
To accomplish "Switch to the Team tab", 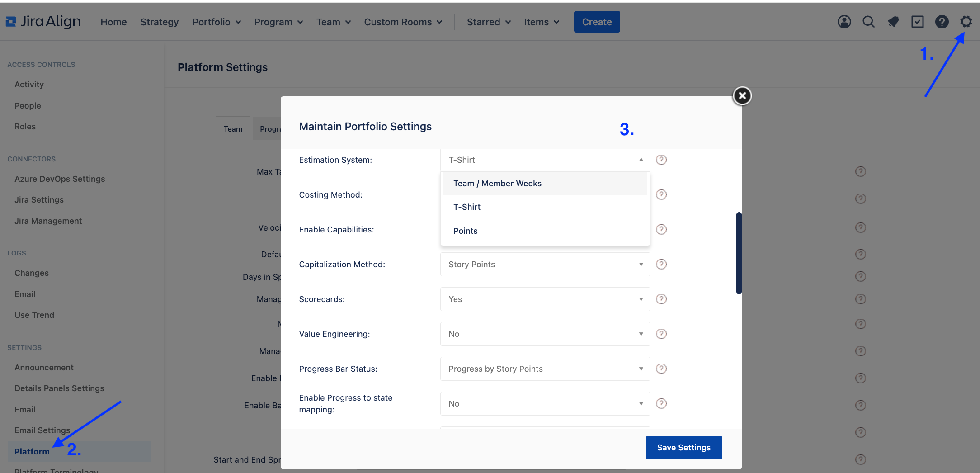I will pos(233,128).
